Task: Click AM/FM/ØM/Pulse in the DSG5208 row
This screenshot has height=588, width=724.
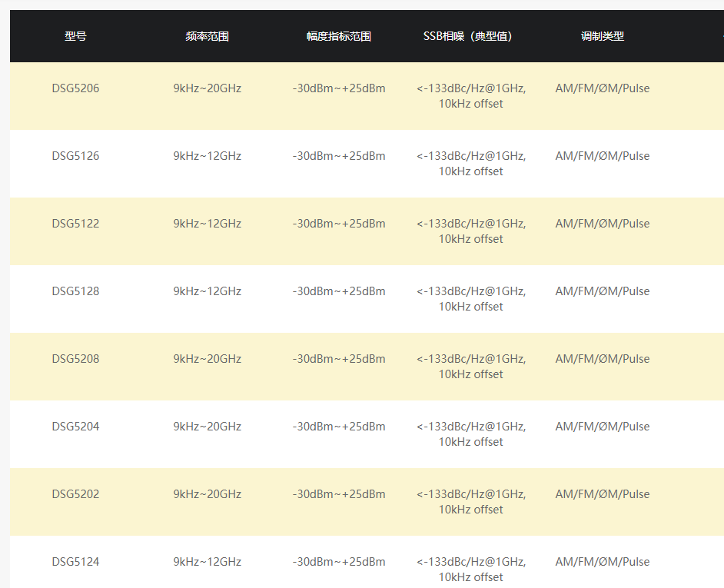Action: click(602, 359)
